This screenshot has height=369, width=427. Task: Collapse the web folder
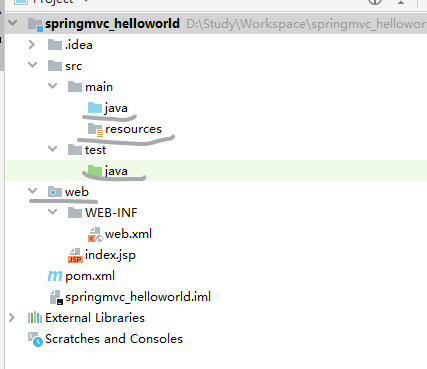pos(32,191)
